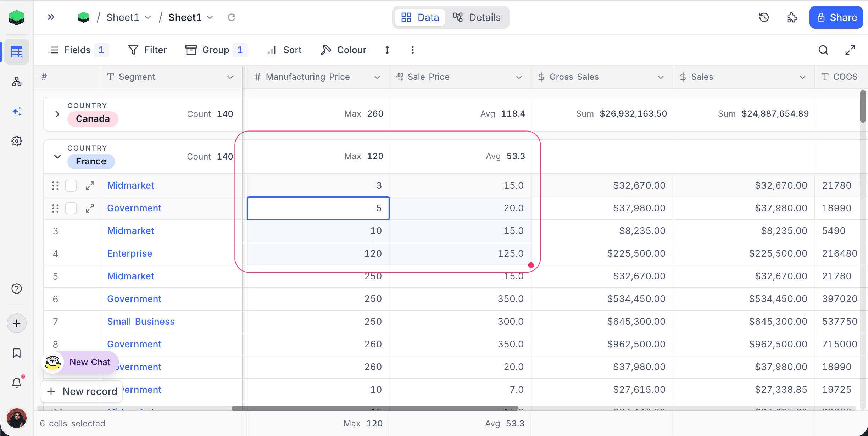Tick the checkbox of the Government row 2

point(71,208)
